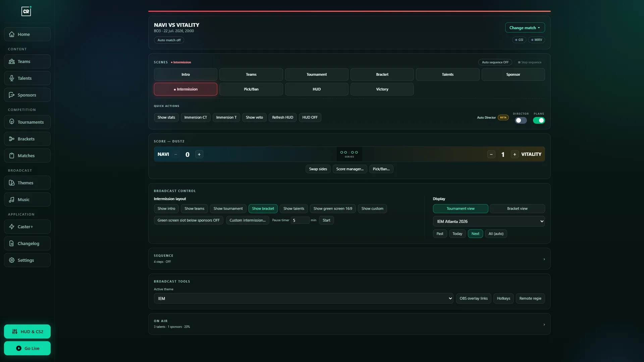
Task: Switch to the Teams scene
Action: pos(251,74)
